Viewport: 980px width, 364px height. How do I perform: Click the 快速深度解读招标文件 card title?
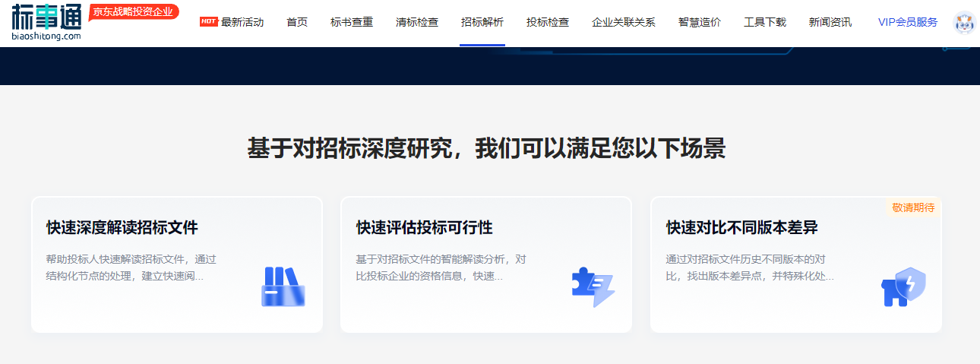coord(122,227)
